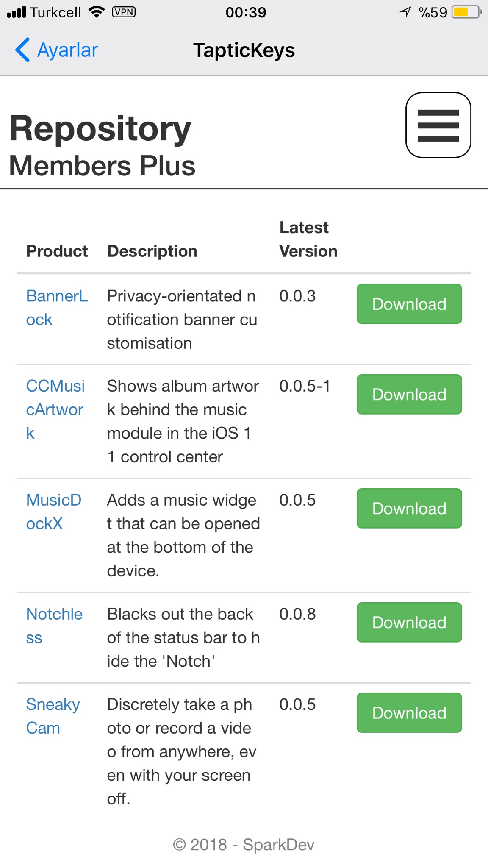Tap the Repository heading
The image size is (488, 868).
click(x=100, y=128)
